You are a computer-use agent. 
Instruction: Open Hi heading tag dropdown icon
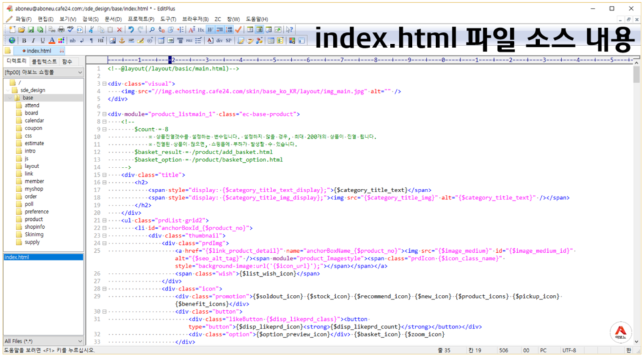point(101,40)
